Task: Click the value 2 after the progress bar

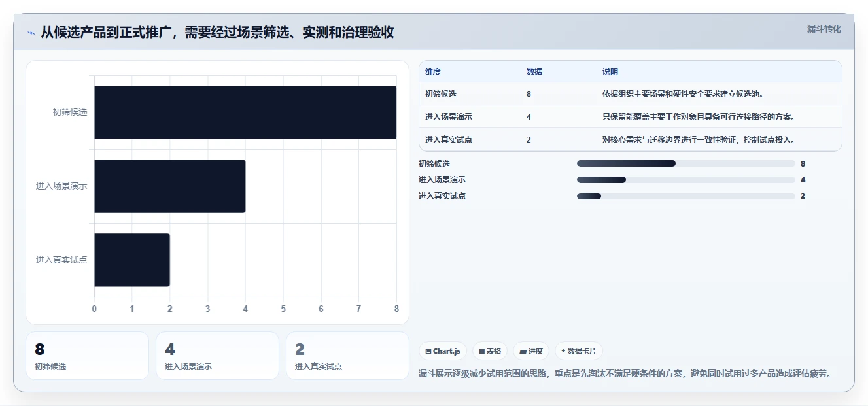Action: tap(803, 196)
